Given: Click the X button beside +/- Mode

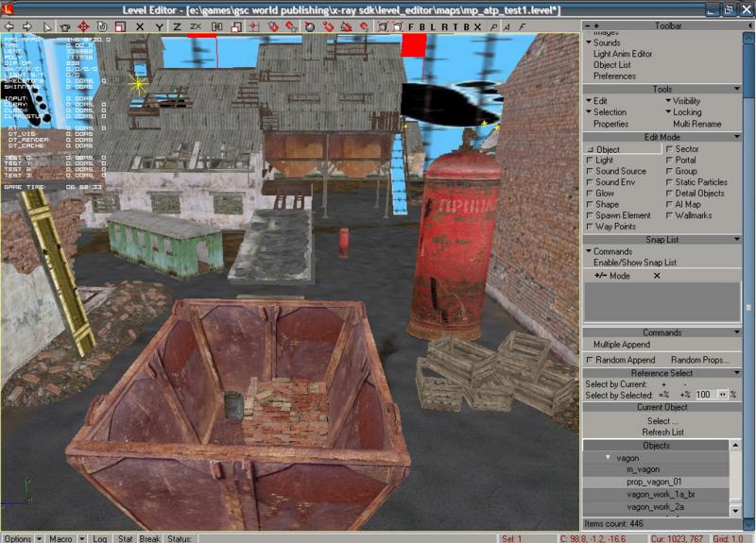Looking at the screenshot, I should [657, 276].
